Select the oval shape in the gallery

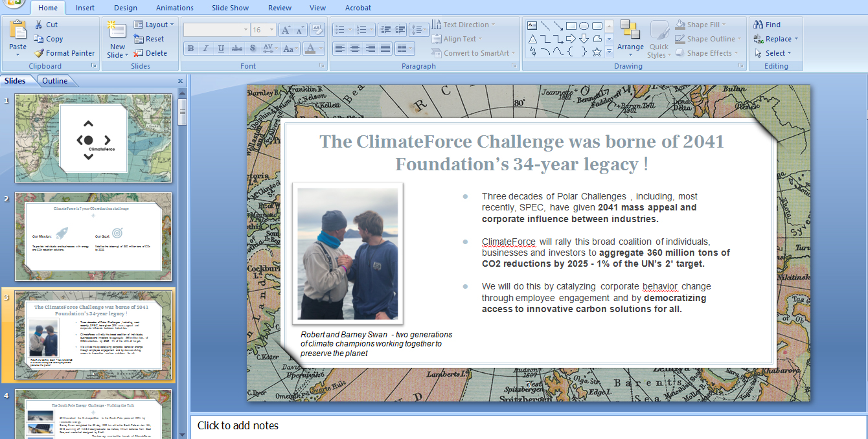coord(584,26)
